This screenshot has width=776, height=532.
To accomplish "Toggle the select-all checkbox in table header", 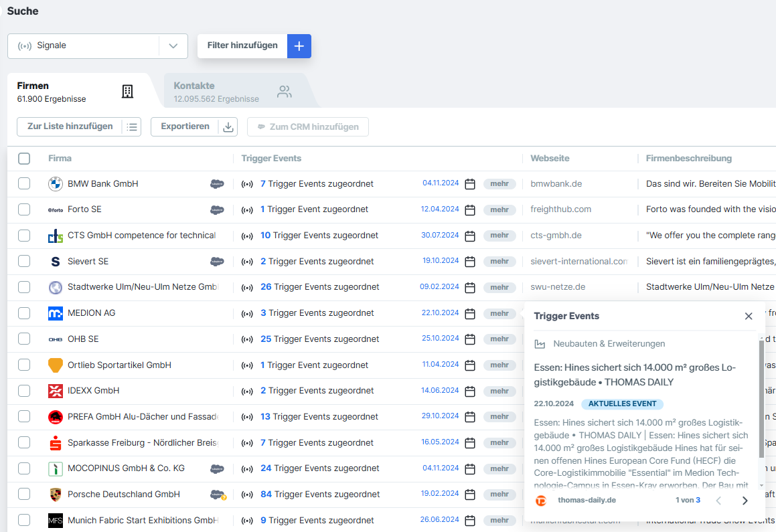I will click(23, 158).
